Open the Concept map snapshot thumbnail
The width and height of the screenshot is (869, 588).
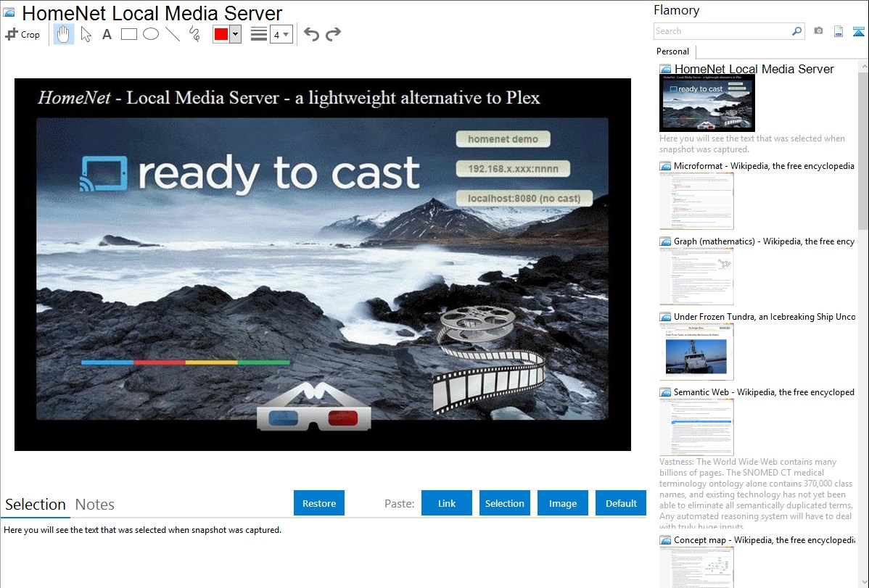click(x=696, y=567)
